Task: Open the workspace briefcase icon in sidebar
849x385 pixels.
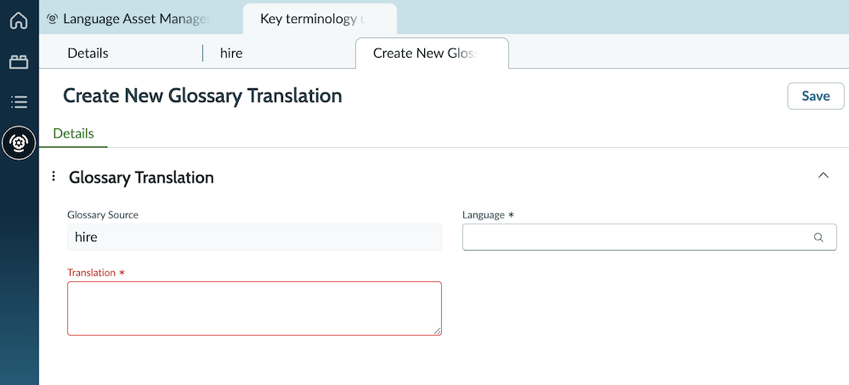Action: (x=19, y=62)
